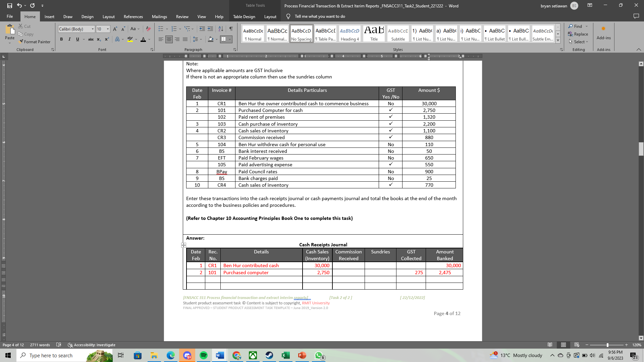Viewport: 644px width, 362px height.
Task: Open the Find tool
Action: (x=577, y=26)
